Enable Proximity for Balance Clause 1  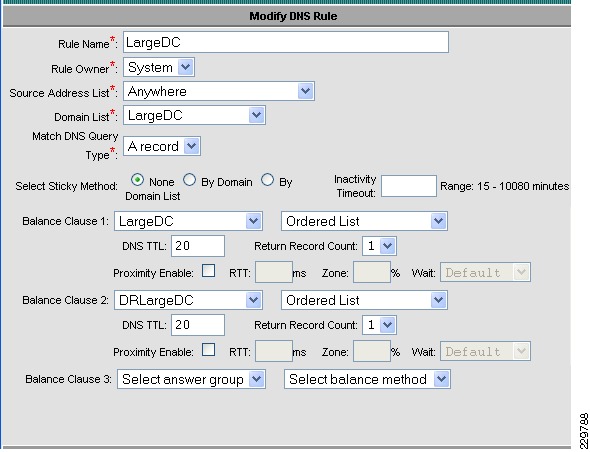(208, 271)
